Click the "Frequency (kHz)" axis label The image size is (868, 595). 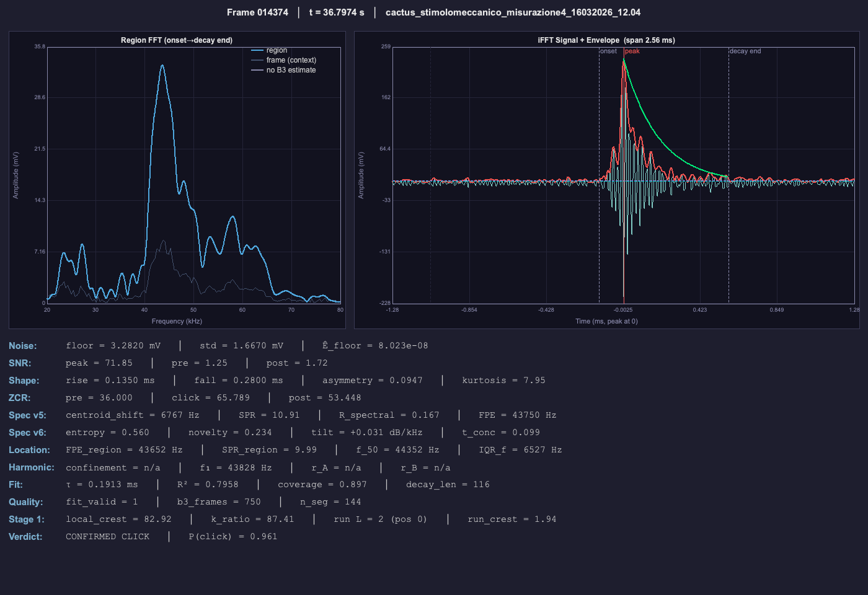[177, 321]
